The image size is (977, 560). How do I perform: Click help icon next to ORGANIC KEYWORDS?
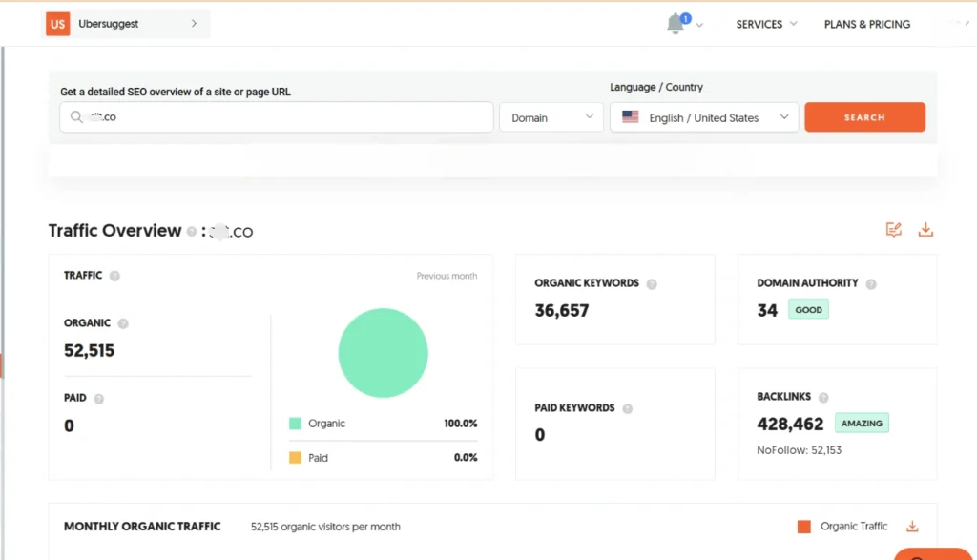(651, 284)
